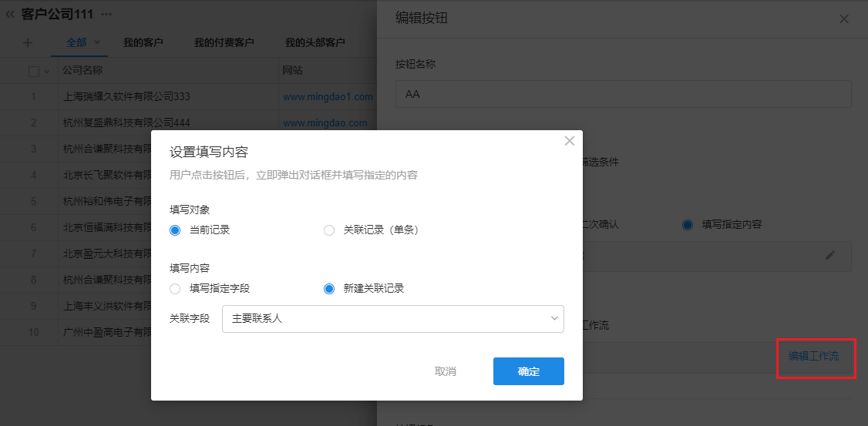Click the 网站 column header
Viewport: 868px width, 426px height.
point(292,70)
